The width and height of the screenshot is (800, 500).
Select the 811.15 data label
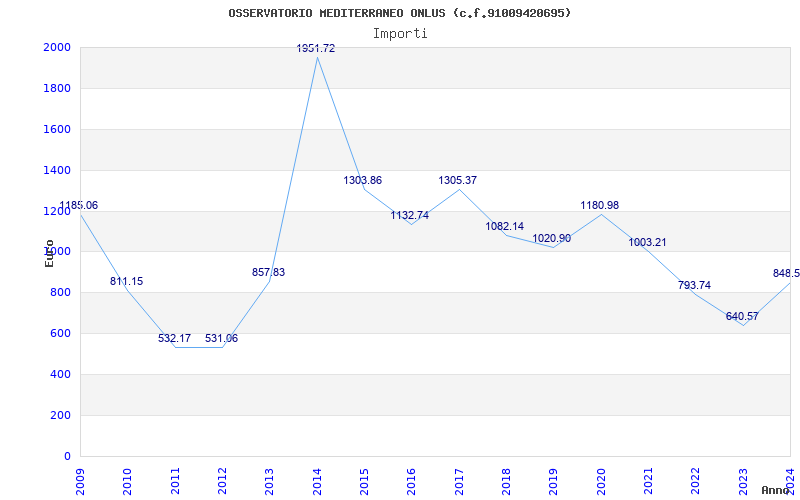[127, 281]
